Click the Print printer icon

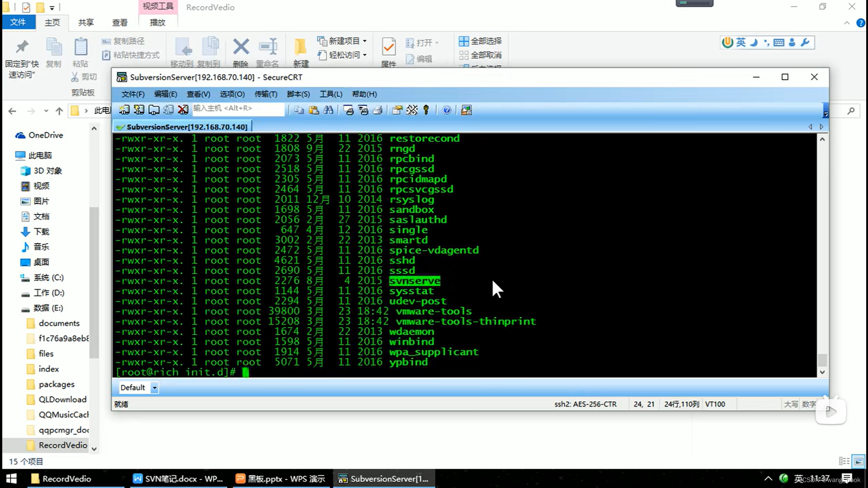pos(378,110)
